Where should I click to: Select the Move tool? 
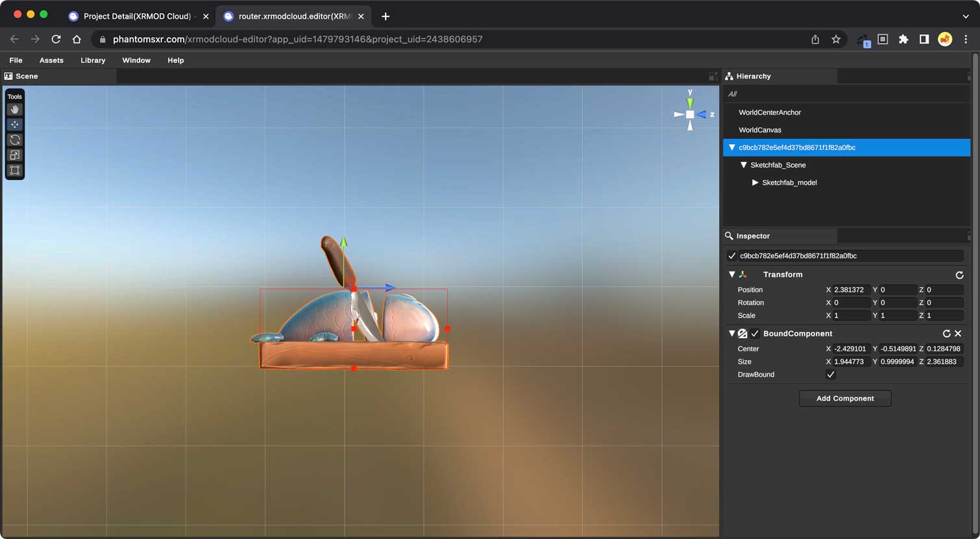(14, 125)
